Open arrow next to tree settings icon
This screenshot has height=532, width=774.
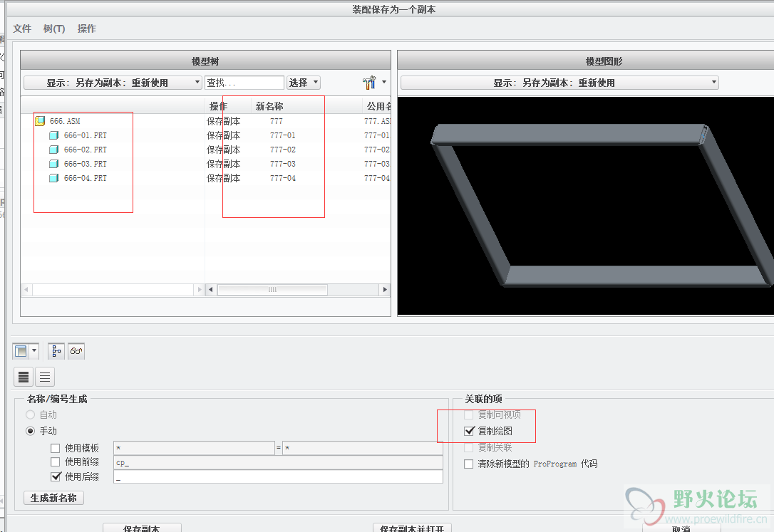pos(384,83)
